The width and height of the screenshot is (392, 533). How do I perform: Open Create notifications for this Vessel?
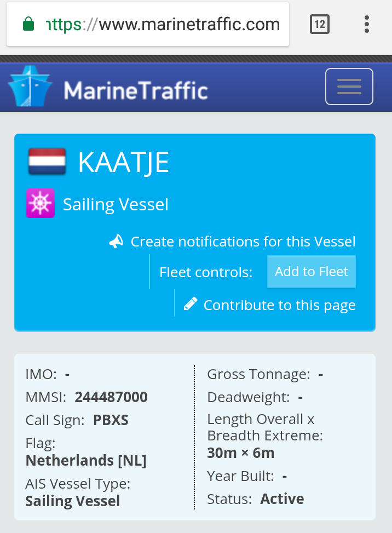(243, 242)
